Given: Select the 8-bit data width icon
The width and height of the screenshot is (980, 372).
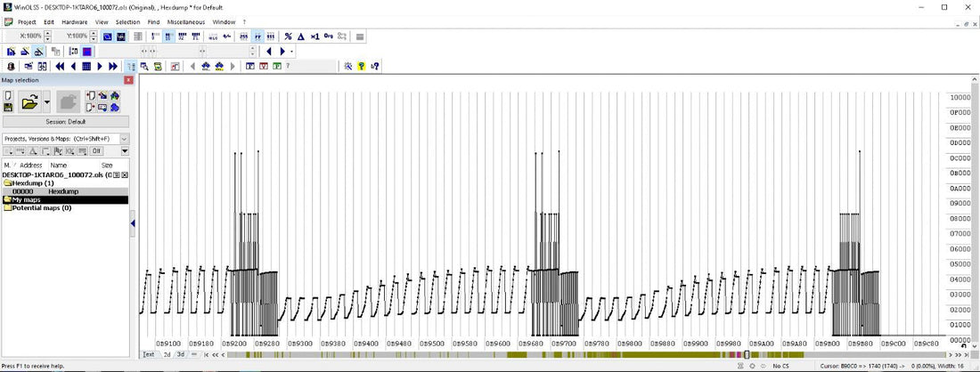Looking at the screenshot, I should [x=155, y=36].
